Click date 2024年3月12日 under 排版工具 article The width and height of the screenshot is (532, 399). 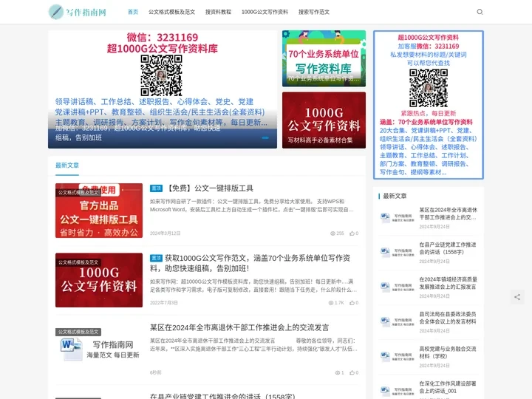tap(166, 233)
